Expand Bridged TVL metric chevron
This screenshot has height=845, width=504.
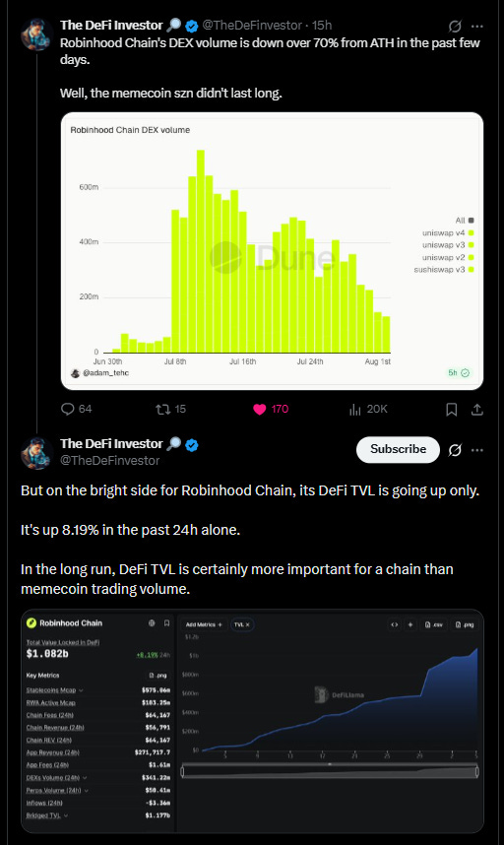(66, 815)
